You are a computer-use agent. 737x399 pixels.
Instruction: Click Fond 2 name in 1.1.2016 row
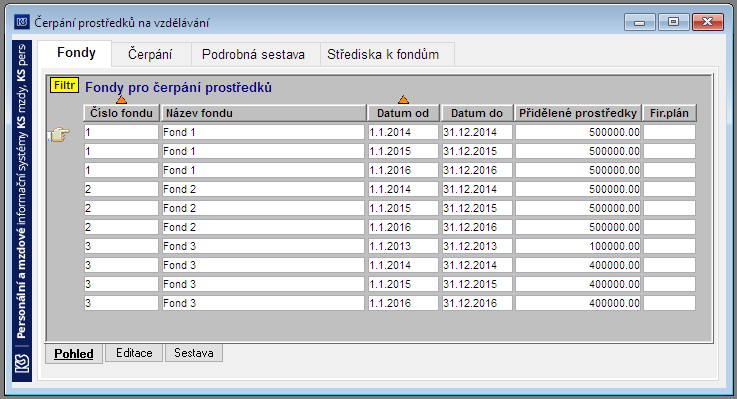263,227
